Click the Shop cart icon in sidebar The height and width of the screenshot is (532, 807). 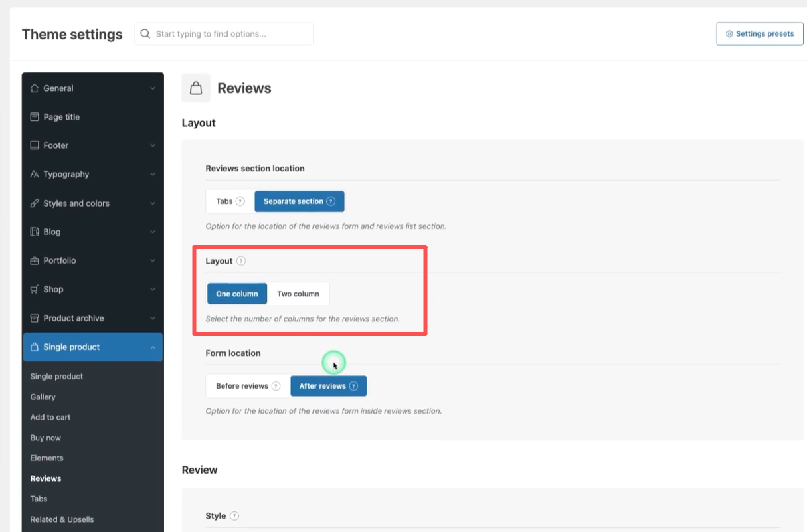tap(35, 290)
